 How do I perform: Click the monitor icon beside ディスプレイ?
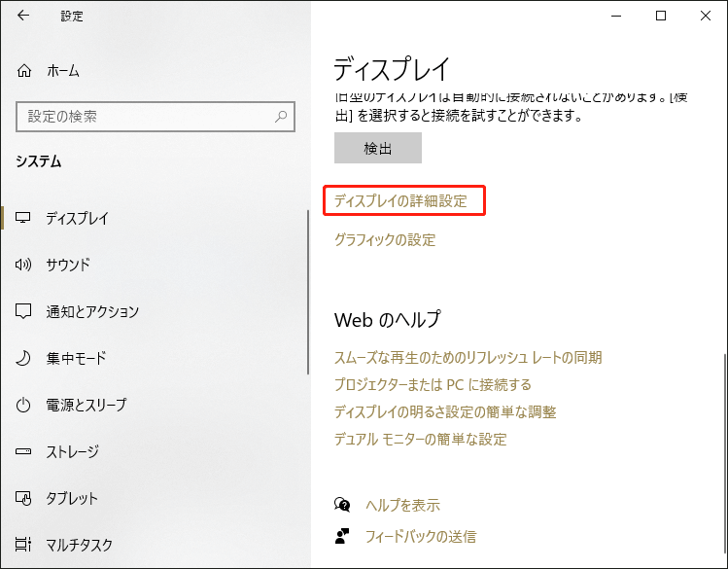[x=22, y=217]
